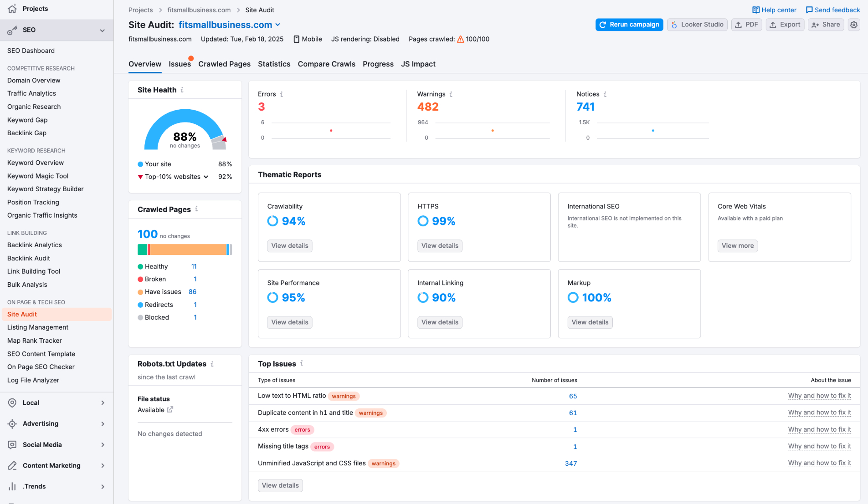Click the Rerun campaign button
Screen dimensions: 868x504
tap(629, 25)
